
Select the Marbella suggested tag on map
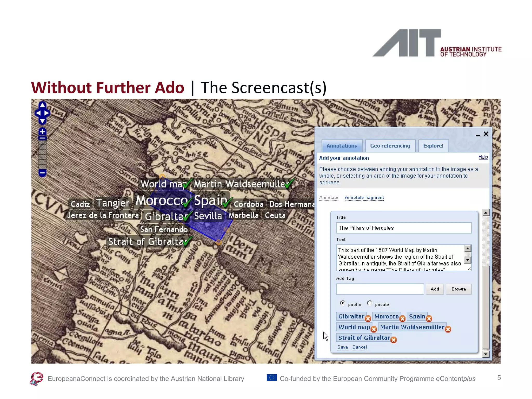[243, 215]
